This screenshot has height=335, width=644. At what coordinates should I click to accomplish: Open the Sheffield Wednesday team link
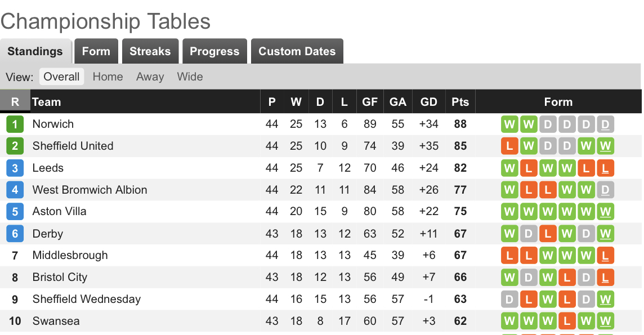(86, 299)
